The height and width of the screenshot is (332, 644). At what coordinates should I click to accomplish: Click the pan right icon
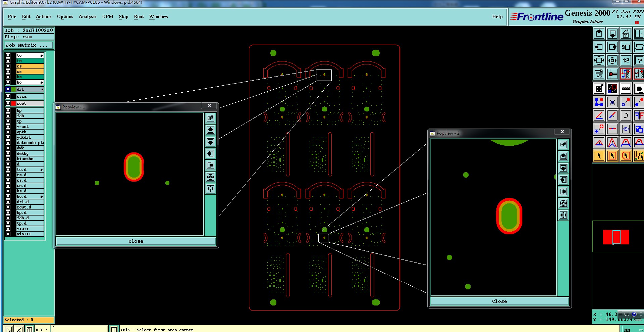(x=612, y=47)
